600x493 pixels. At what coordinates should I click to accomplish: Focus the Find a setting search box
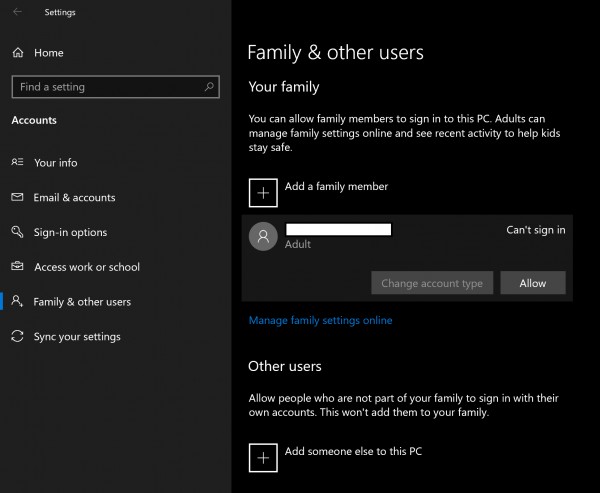116,87
